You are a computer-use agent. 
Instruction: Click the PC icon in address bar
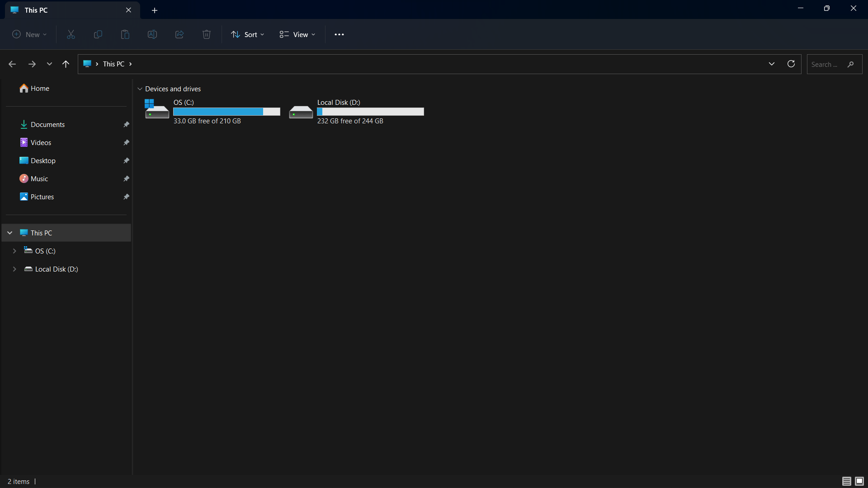point(87,64)
